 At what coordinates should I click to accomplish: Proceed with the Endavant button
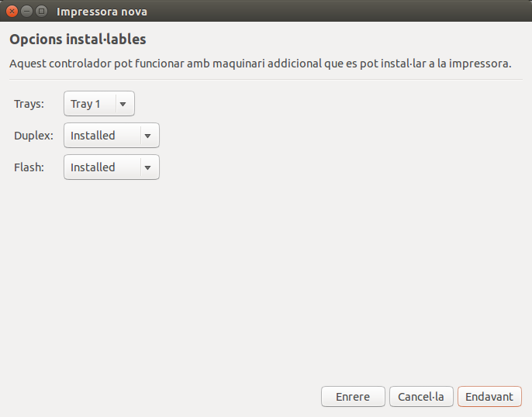click(x=489, y=396)
